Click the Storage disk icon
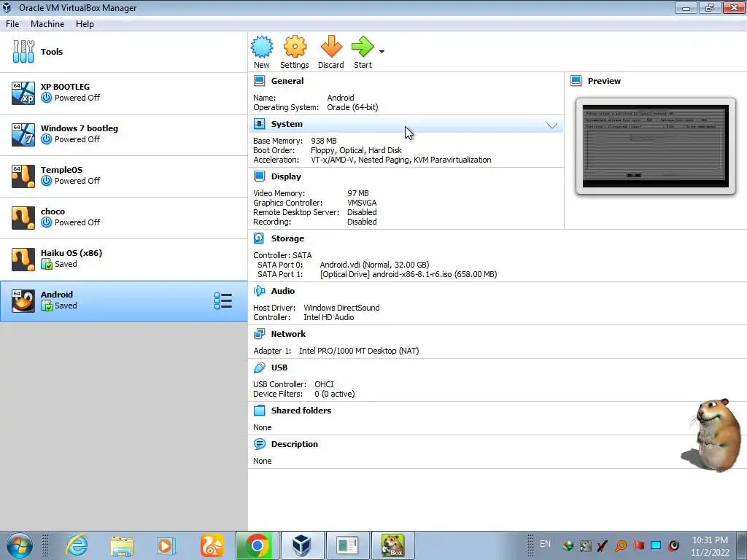The width and height of the screenshot is (747, 560). pos(259,238)
